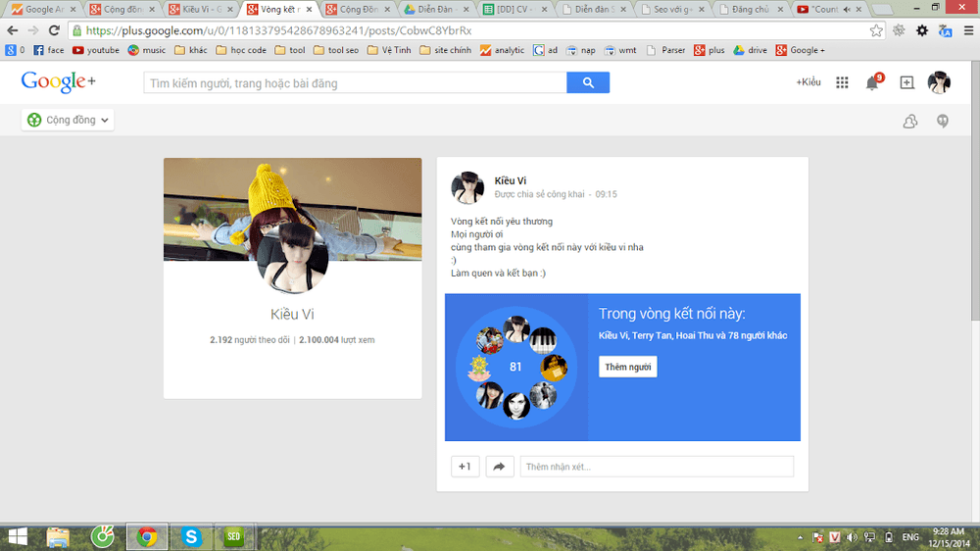980x551 pixels.
Task: Open the analytic bookmark
Action: click(x=503, y=50)
